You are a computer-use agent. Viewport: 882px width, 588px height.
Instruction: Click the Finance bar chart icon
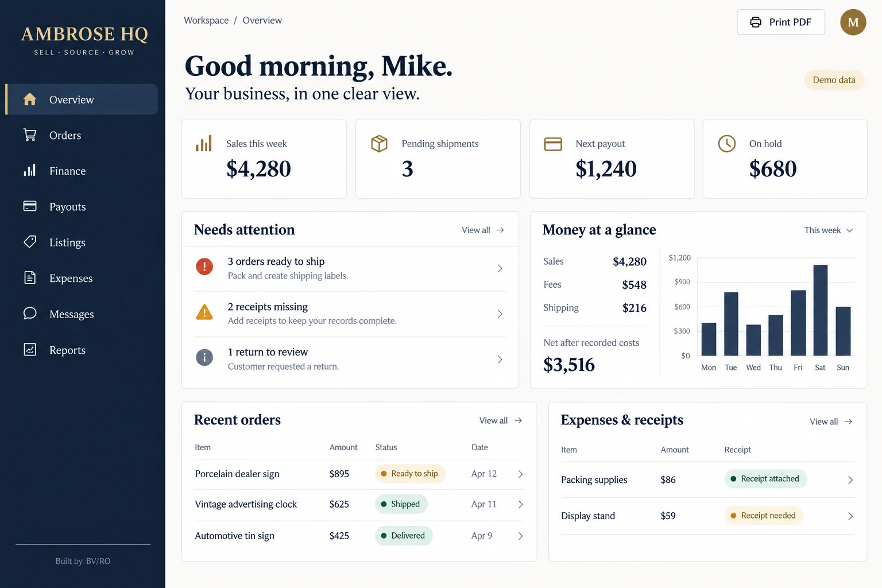(30, 171)
